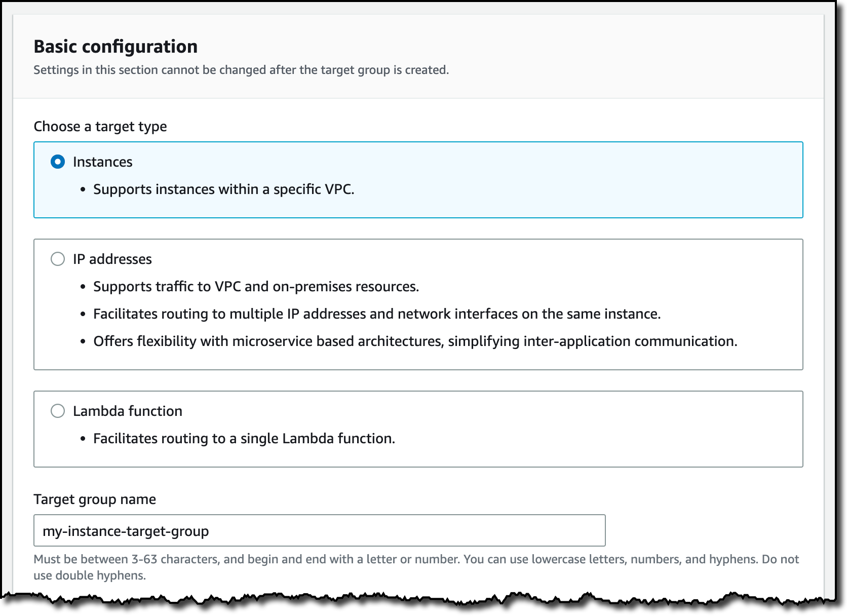Click the Target group name input field

coord(320,530)
